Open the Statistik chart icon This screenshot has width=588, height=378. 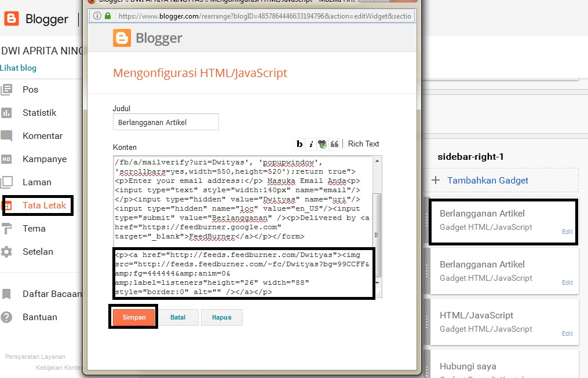pyautogui.click(x=6, y=113)
